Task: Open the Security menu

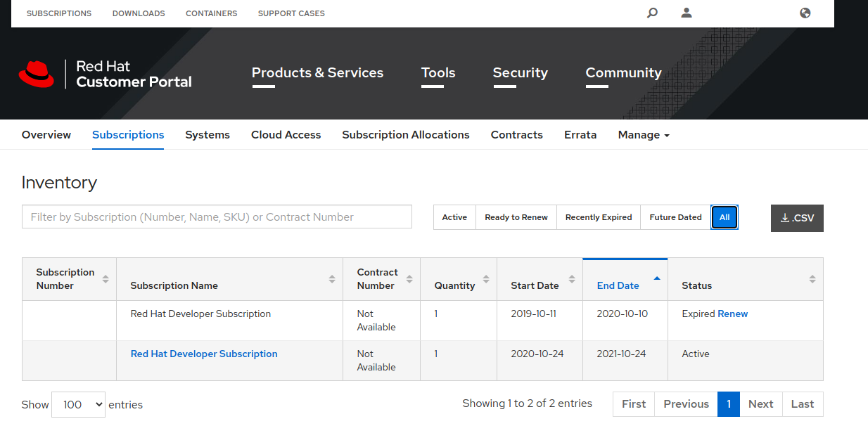Action: 521,73
